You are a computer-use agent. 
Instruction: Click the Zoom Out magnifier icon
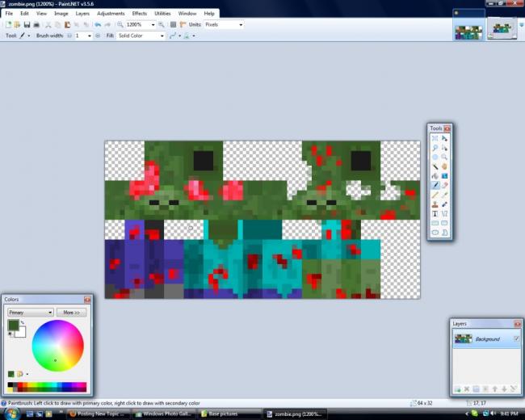(120, 24)
